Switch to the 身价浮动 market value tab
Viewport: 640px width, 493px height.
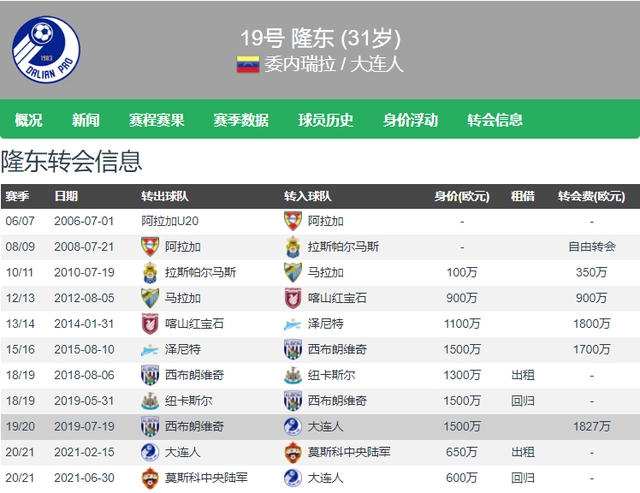point(410,120)
